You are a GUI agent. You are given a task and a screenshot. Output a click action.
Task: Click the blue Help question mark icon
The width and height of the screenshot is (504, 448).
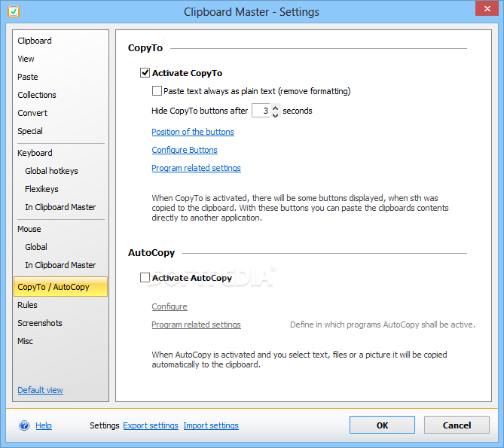point(24,425)
